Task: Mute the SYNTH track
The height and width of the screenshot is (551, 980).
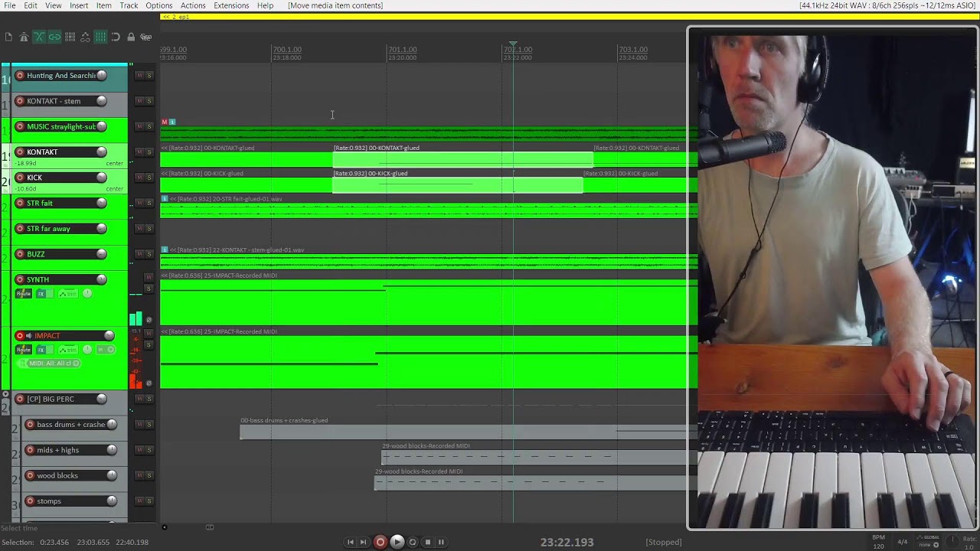Action: (x=149, y=277)
